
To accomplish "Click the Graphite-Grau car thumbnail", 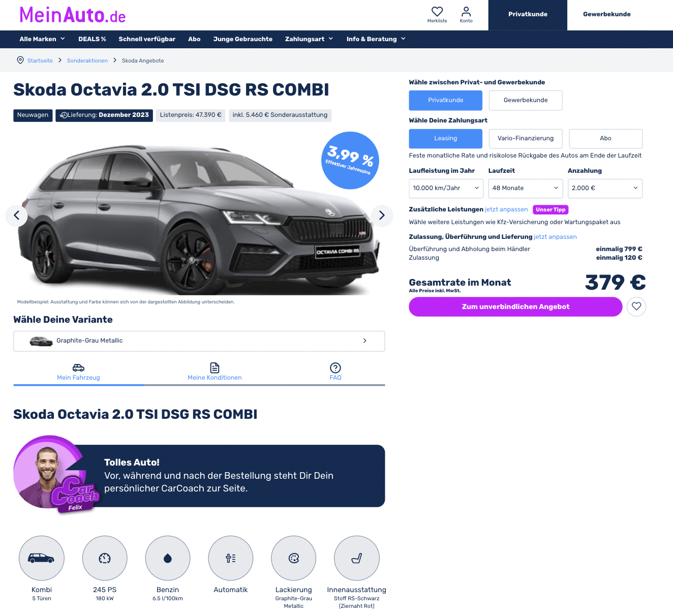I will (x=41, y=341).
